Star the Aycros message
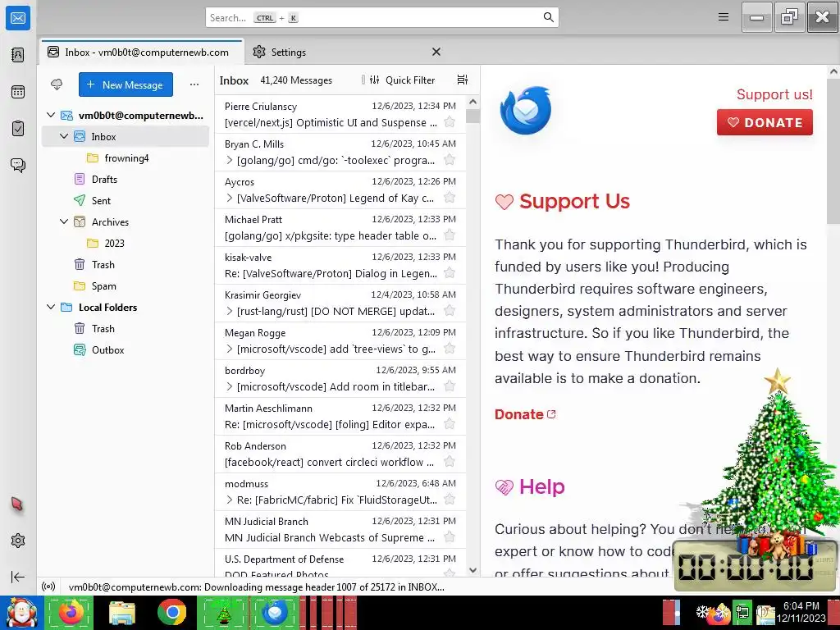This screenshot has width=840, height=630. click(450, 198)
